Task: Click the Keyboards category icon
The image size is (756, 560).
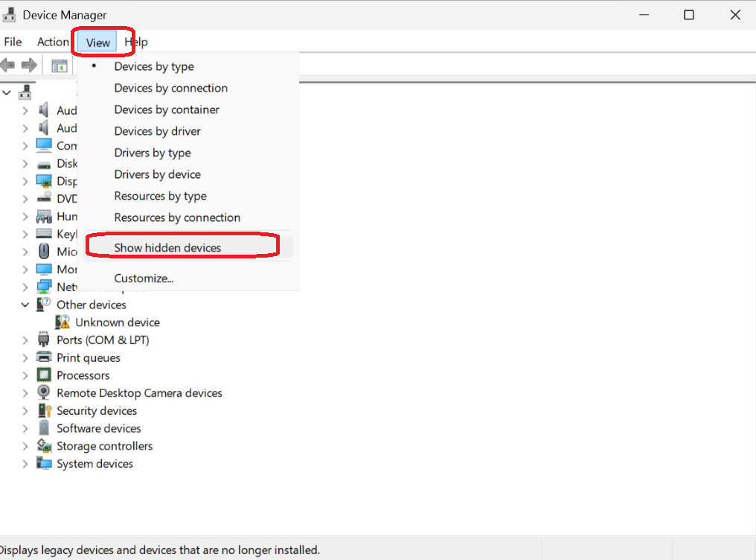Action: 44,234
